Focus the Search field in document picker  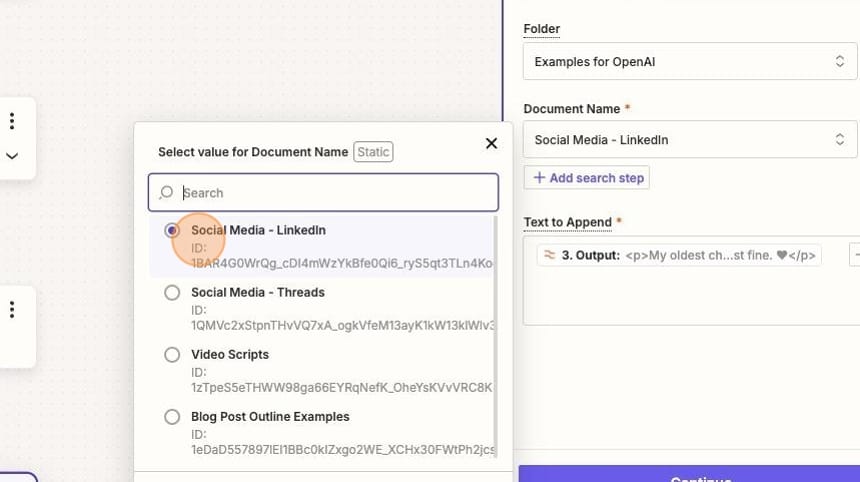click(323, 192)
